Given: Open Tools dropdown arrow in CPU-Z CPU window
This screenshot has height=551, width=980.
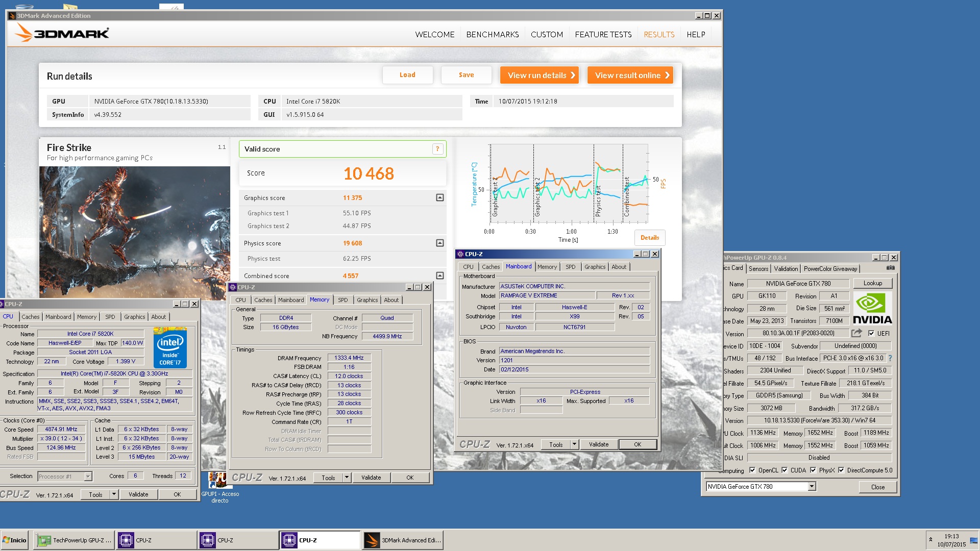Looking at the screenshot, I should 114,494.
